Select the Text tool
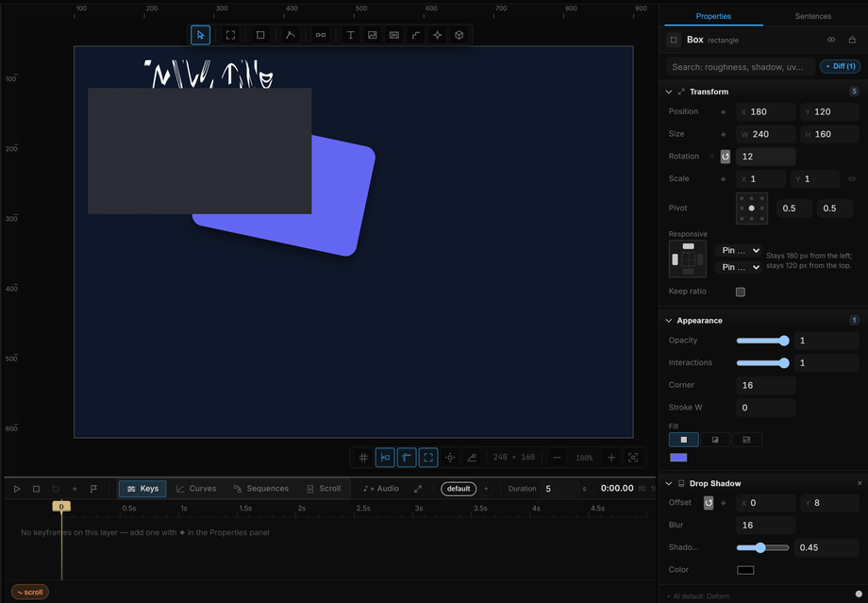The image size is (868, 603). [x=350, y=35]
